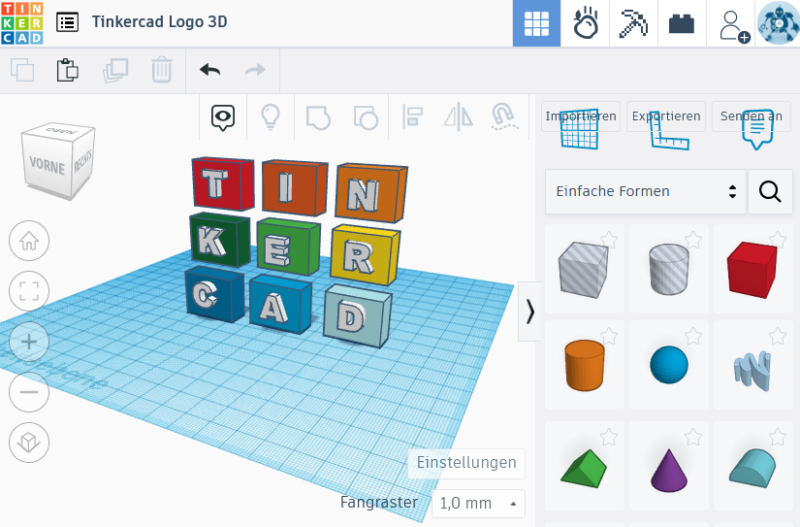Click the Importieren button

pos(581,116)
